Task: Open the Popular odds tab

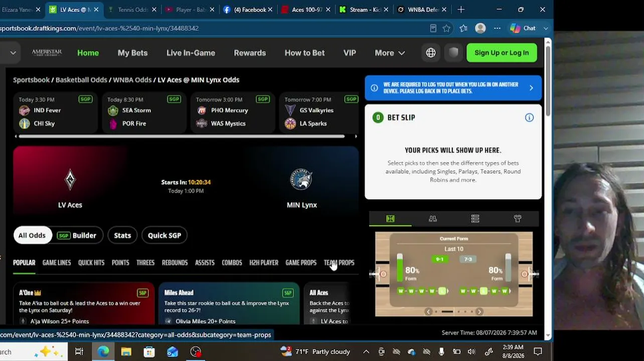Action: tap(24, 263)
